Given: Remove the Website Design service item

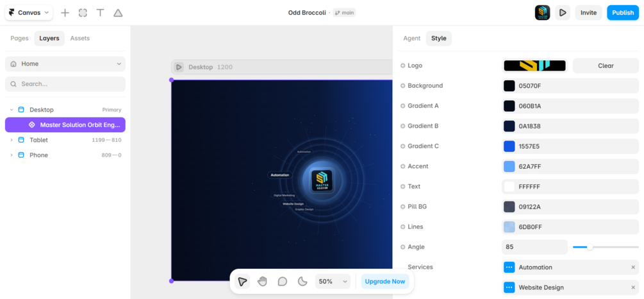Looking at the screenshot, I should pos(633,287).
